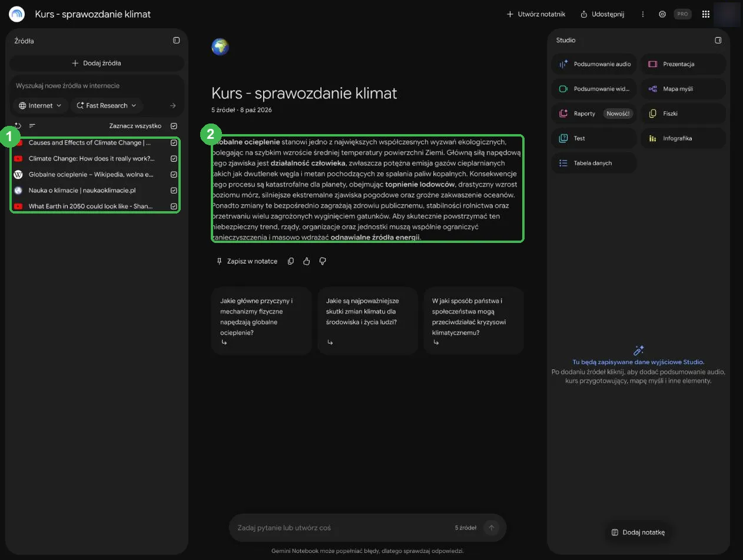Open settings gear icon
This screenshot has height=560, width=743.
[662, 14]
